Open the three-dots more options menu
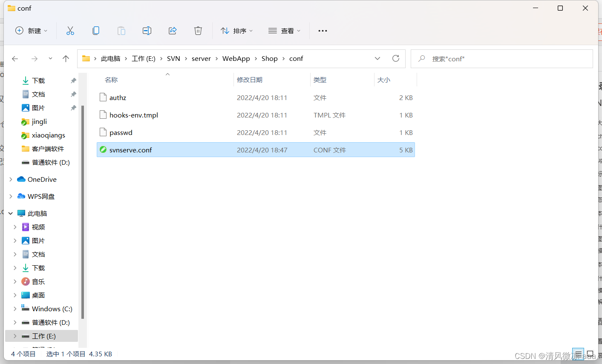 pos(323,31)
